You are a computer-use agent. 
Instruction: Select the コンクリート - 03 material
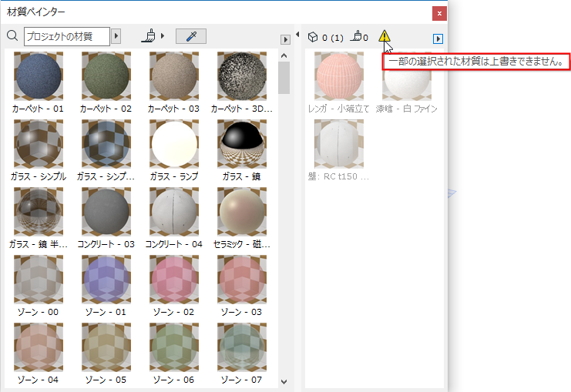pos(106,212)
